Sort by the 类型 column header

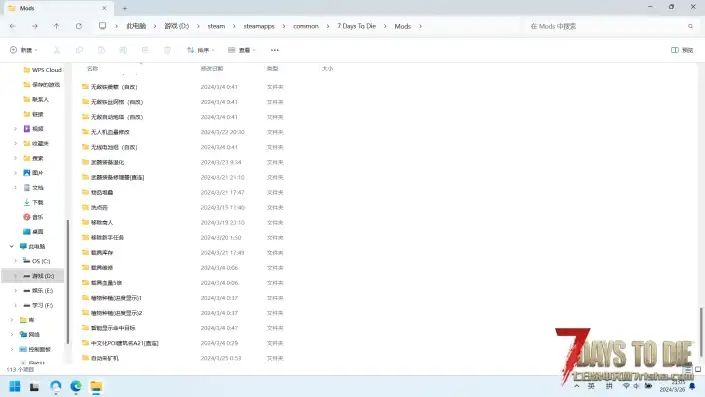click(x=272, y=69)
